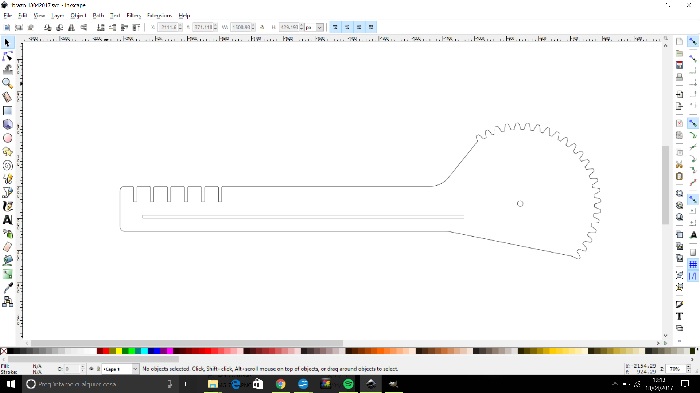700x393 pixels.
Task: Toggle snap to text baseline
Action: click(693, 235)
